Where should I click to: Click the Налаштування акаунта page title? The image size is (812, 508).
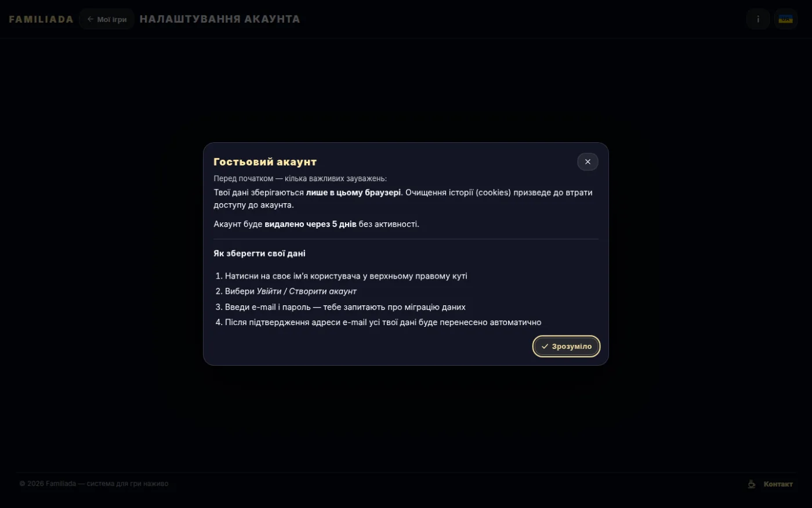coord(220,19)
